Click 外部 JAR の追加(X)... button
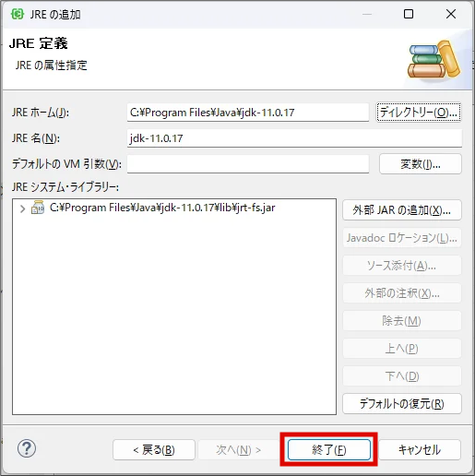475x476 pixels. [402, 210]
